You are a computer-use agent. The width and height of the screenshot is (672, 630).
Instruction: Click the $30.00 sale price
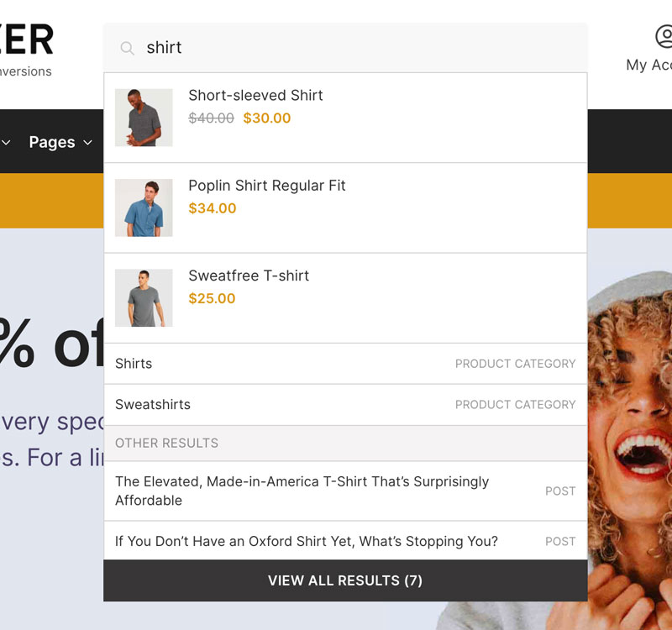pyautogui.click(x=266, y=118)
